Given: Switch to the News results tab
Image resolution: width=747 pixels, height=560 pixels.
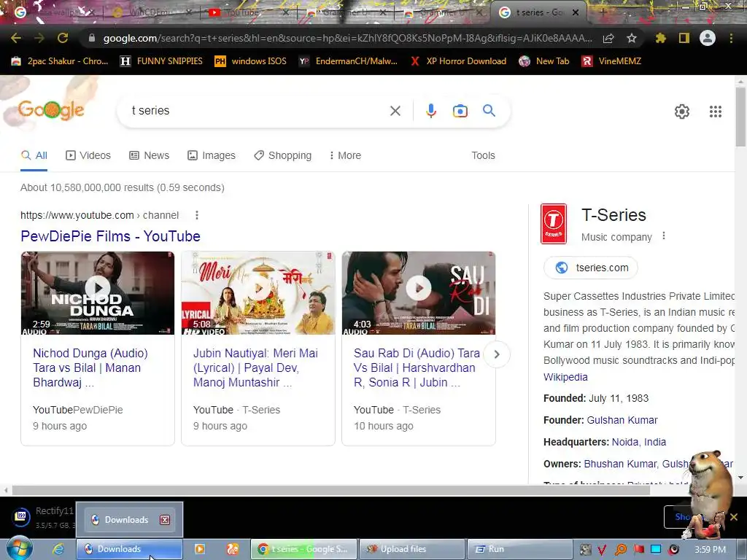Looking at the screenshot, I should pos(149,155).
